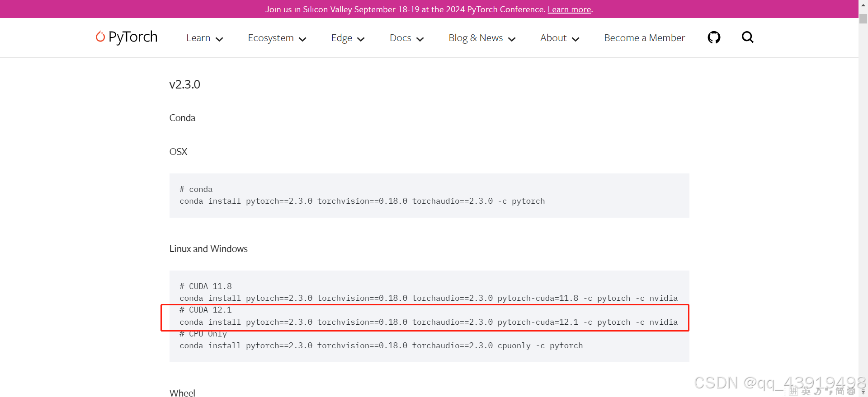Image resolution: width=868 pixels, height=397 pixels.
Task: Click the page scrollbar thumb
Action: [863, 19]
